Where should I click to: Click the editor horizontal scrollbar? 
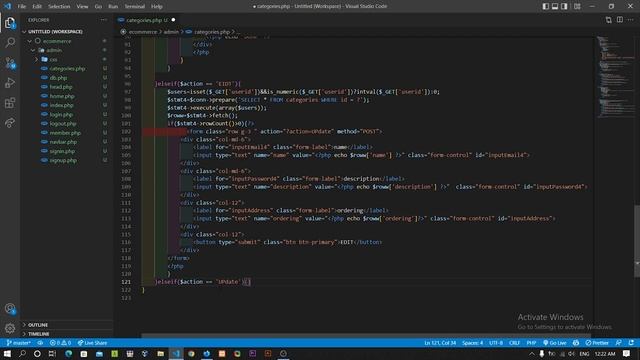(x=367, y=336)
